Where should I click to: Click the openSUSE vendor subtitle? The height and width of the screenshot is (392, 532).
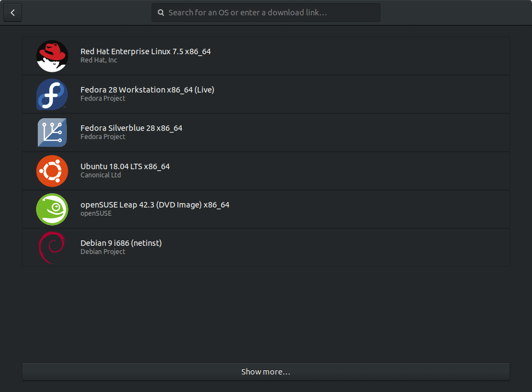[x=96, y=214]
